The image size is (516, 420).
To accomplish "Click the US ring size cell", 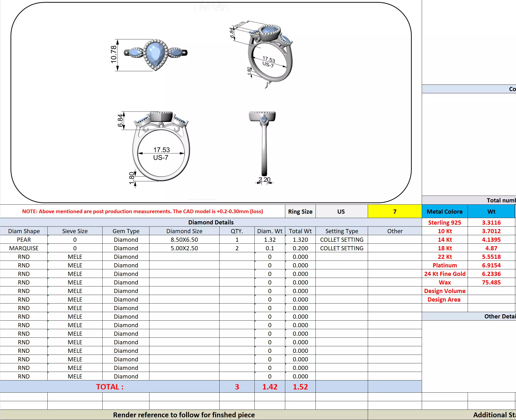I will (341, 211).
